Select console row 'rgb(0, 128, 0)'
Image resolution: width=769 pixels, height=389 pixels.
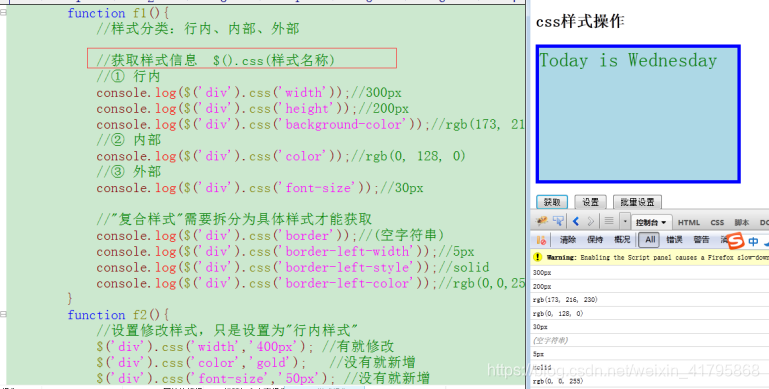pyautogui.click(x=649, y=313)
